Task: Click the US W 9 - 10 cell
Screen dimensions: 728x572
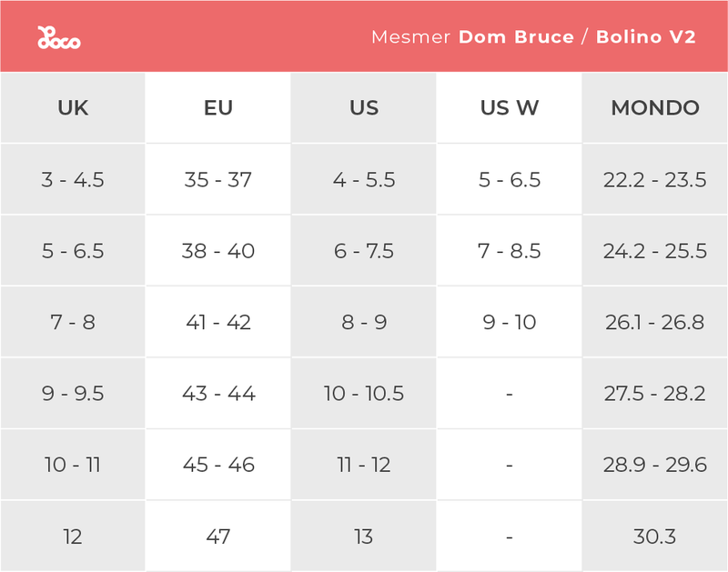Action: point(510,323)
